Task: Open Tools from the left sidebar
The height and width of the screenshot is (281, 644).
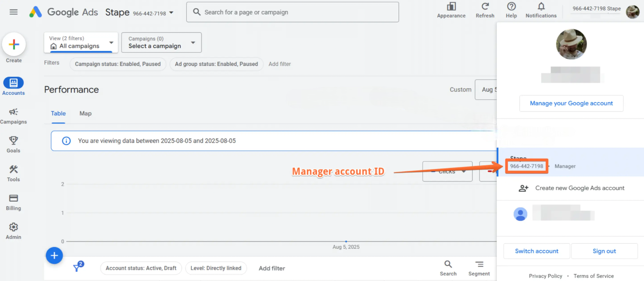Action: tap(14, 174)
